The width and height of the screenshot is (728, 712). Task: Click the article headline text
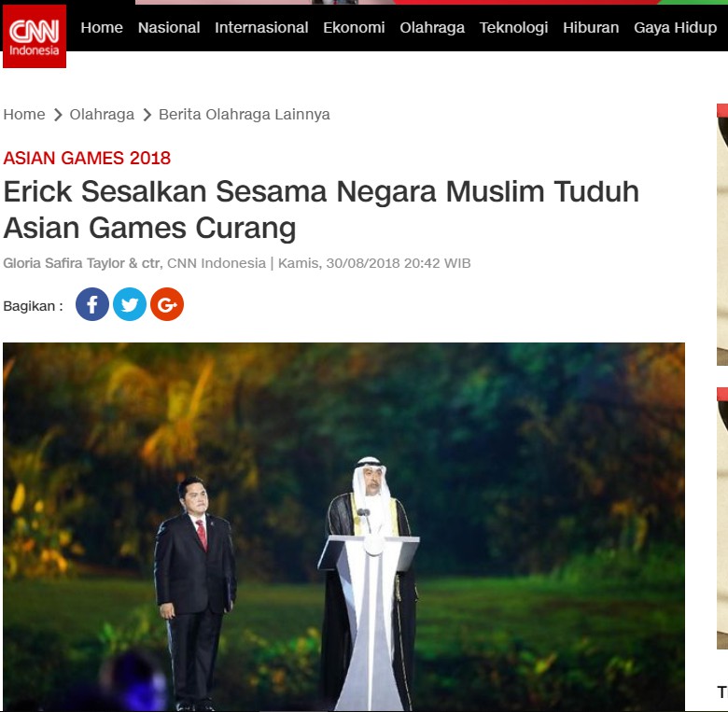(x=321, y=210)
